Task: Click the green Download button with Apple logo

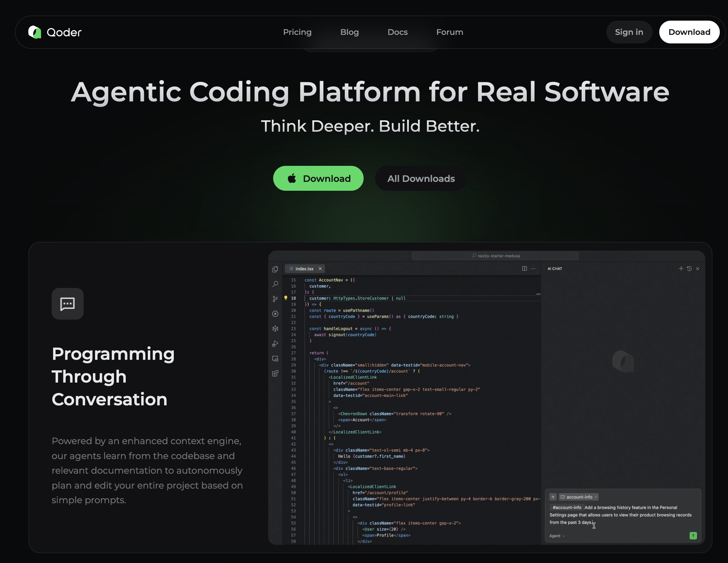Action: pos(318,178)
